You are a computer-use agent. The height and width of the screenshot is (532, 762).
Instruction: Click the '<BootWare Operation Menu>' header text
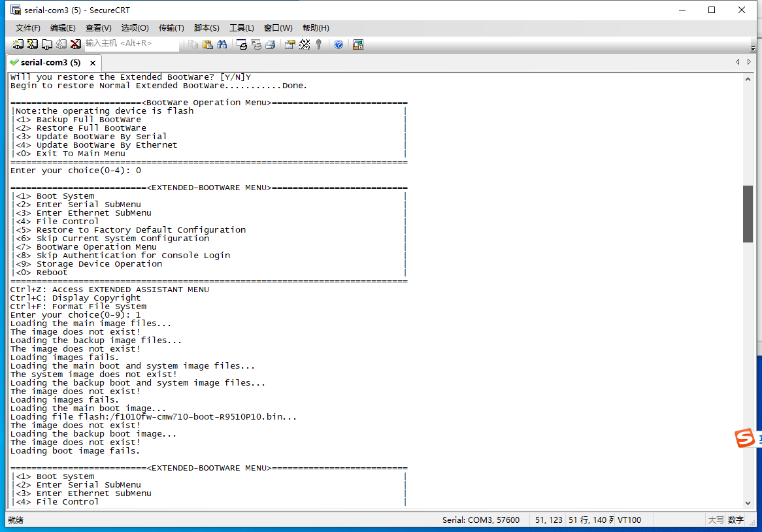[206, 103]
